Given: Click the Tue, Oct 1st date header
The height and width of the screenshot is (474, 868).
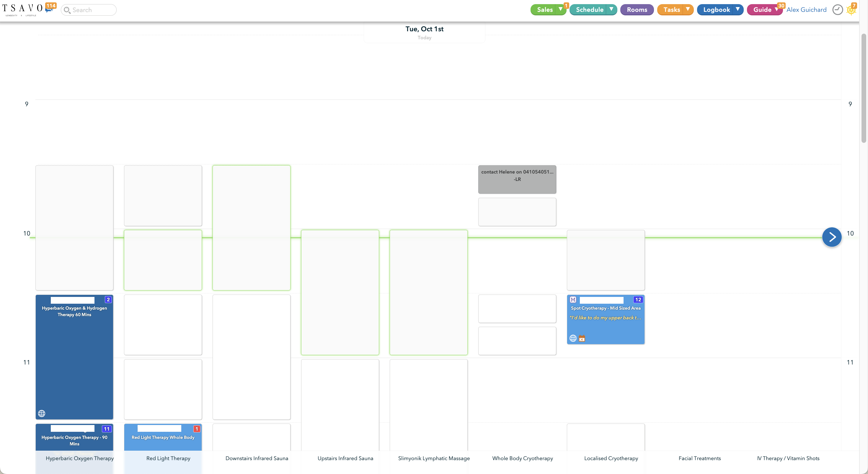Looking at the screenshot, I should coord(424,29).
